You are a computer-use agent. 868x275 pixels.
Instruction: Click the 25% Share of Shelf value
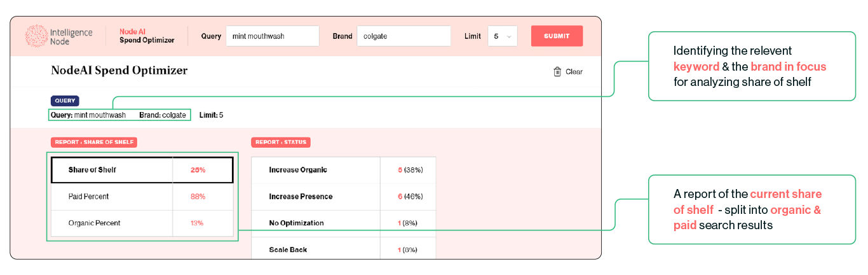pos(198,170)
